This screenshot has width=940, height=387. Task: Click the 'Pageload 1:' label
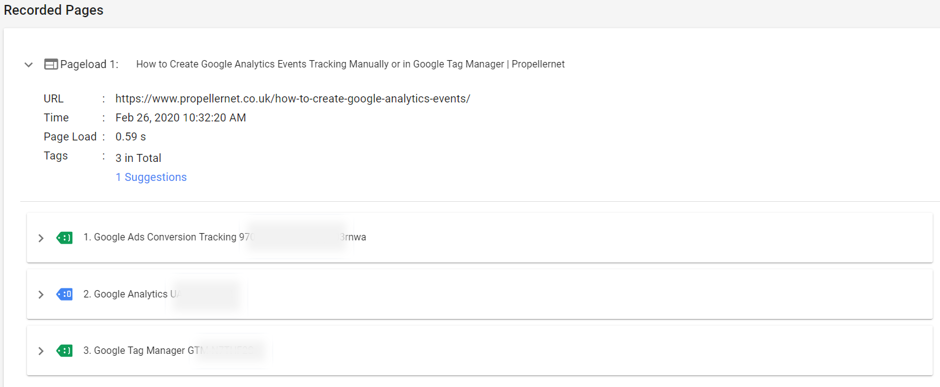(x=89, y=64)
